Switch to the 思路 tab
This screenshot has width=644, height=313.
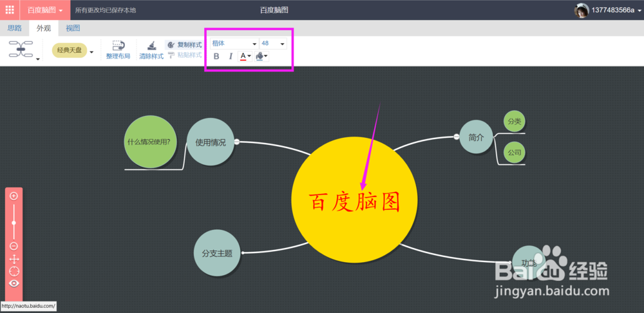(x=15, y=28)
